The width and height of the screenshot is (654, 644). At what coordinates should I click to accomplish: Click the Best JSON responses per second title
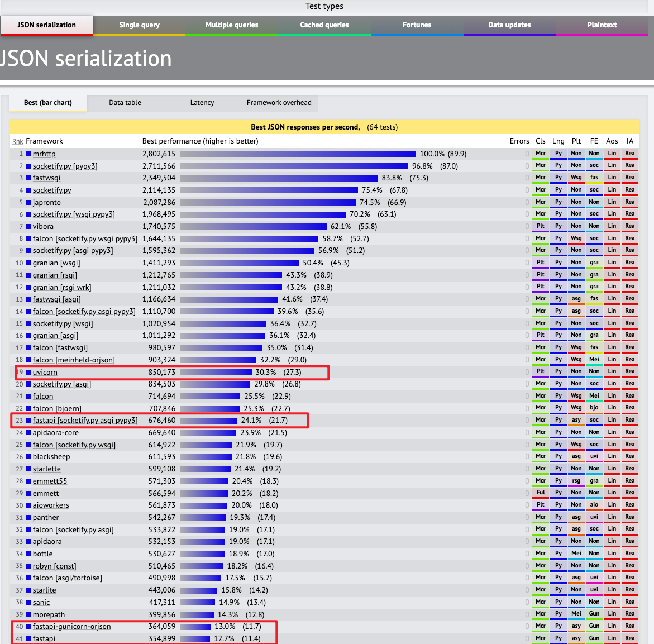pyautogui.click(x=305, y=127)
